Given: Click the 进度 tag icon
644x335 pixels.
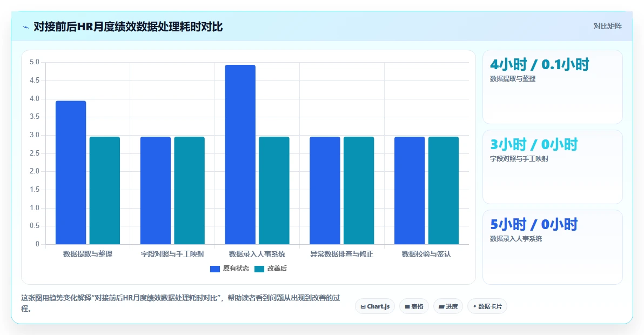Looking at the screenshot, I should 441,307.
